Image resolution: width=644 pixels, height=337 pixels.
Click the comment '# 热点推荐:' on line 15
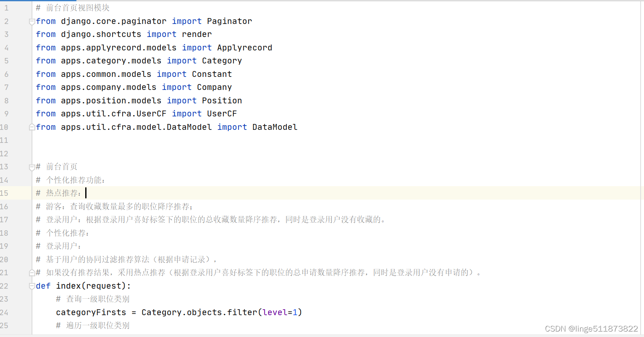[59, 193]
